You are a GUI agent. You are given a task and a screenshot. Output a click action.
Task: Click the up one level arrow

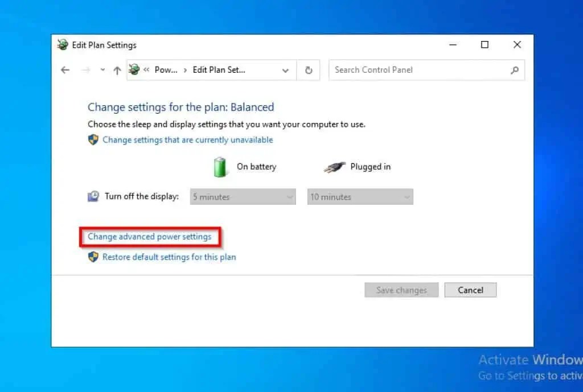(x=117, y=69)
